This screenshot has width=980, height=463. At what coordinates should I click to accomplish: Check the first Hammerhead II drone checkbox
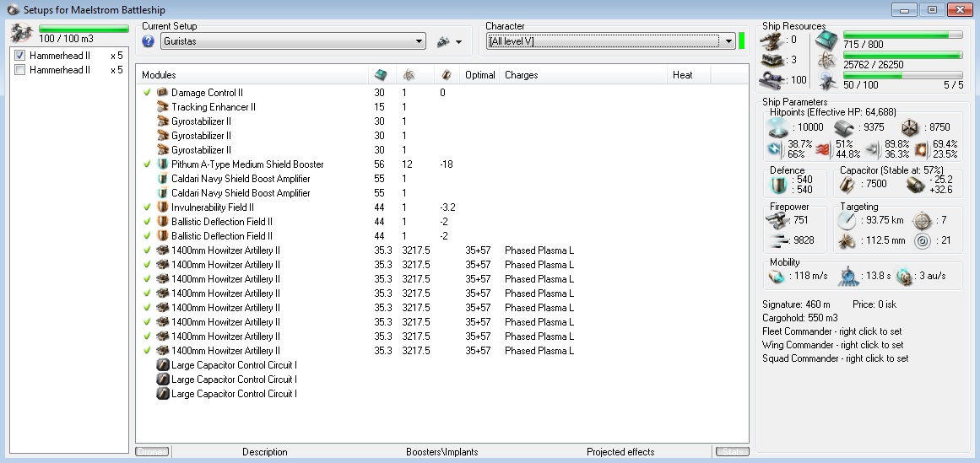[19, 56]
